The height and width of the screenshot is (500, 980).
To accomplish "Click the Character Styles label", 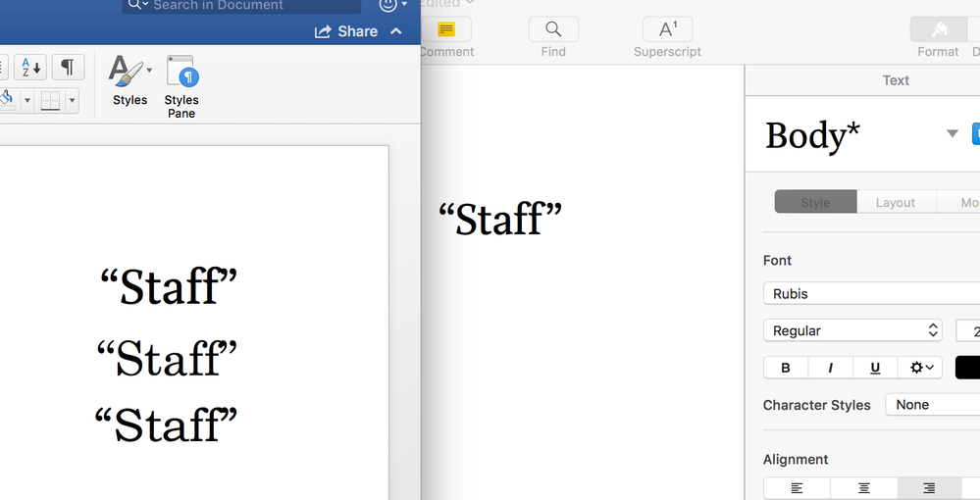I will (x=817, y=405).
